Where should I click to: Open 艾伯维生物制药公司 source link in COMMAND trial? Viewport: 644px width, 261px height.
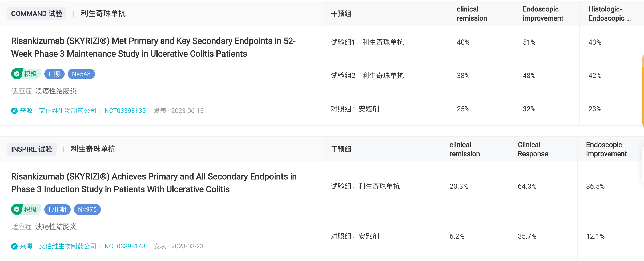pyautogui.click(x=67, y=111)
